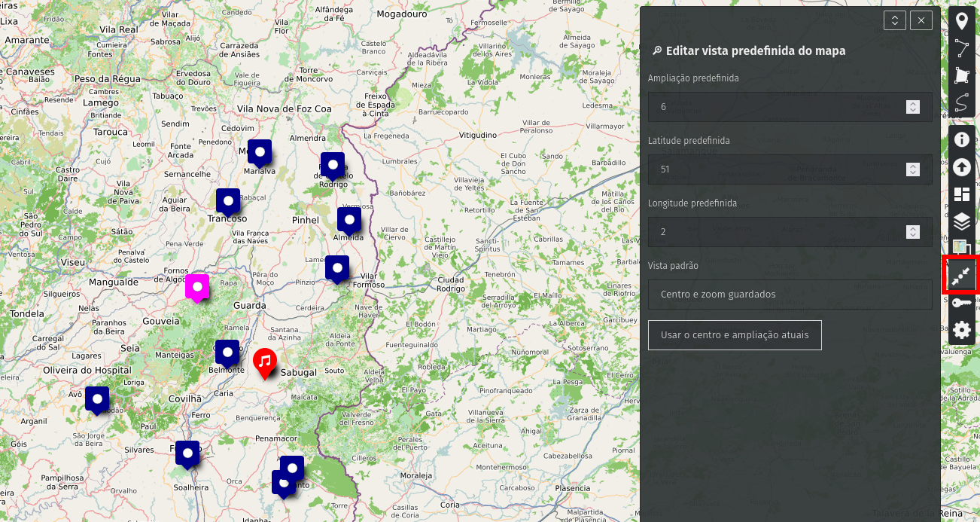Image resolution: width=980 pixels, height=522 pixels.
Task: Close the Editar vista predefinida panel
Action: click(x=921, y=21)
